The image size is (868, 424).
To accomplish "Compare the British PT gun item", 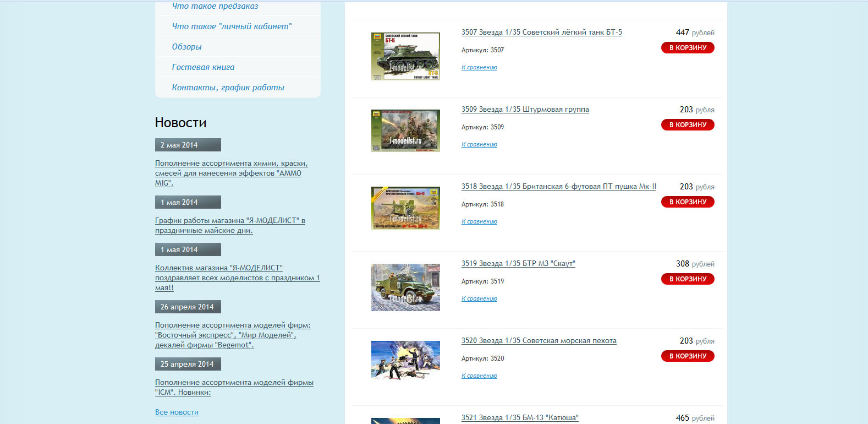I will pyautogui.click(x=479, y=221).
